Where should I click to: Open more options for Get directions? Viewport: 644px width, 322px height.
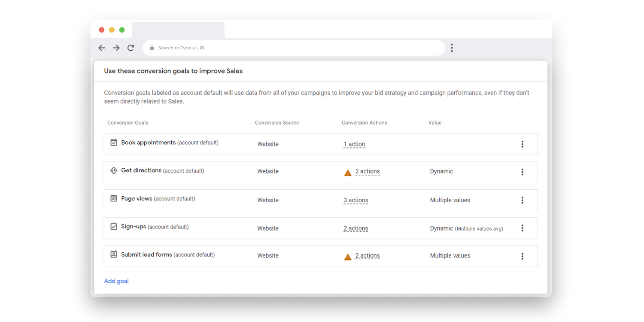coord(522,172)
